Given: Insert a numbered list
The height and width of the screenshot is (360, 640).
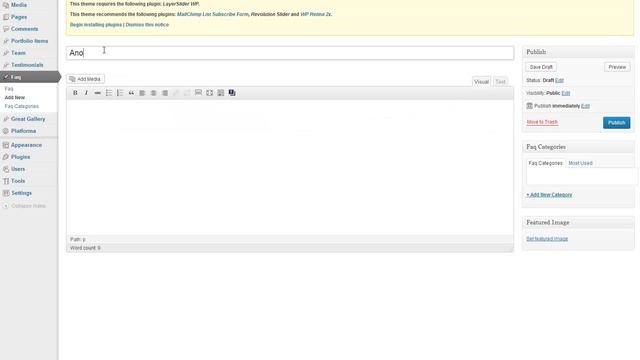Looking at the screenshot, I should [120, 93].
